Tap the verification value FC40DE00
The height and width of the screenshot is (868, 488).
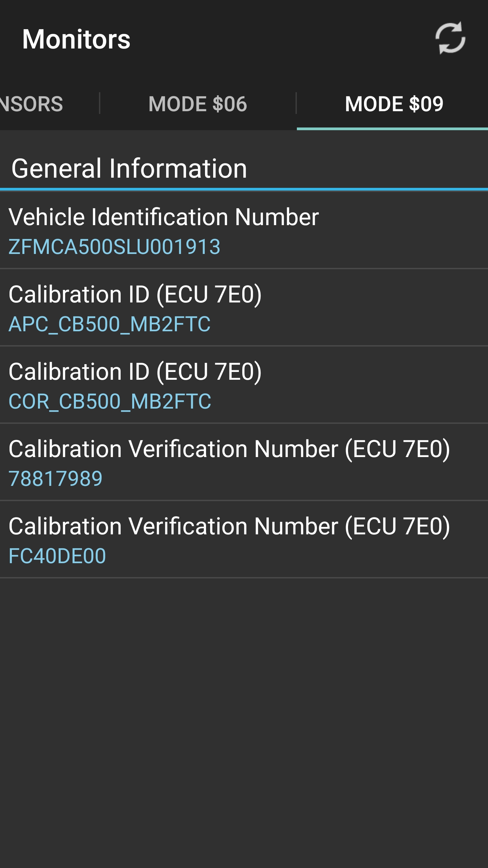(x=57, y=556)
